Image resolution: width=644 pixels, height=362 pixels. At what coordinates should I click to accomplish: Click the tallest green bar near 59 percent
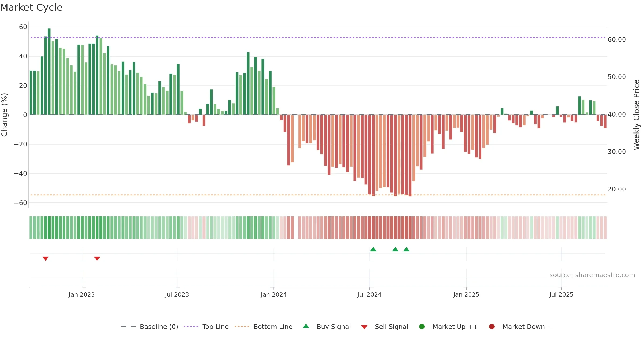tap(49, 72)
